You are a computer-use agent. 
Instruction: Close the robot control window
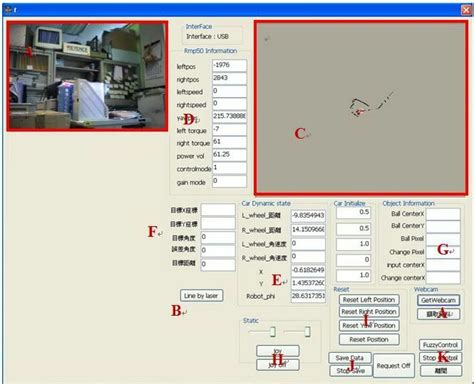(466, 10)
